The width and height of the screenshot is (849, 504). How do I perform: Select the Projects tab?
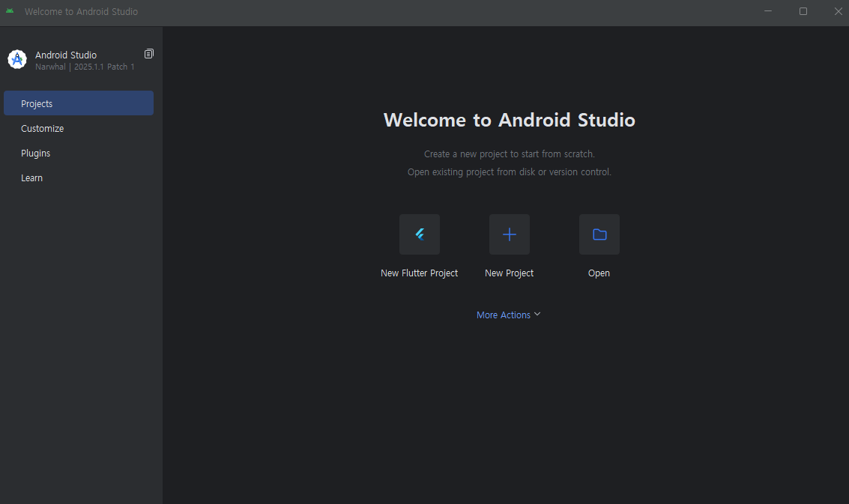coord(79,103)
